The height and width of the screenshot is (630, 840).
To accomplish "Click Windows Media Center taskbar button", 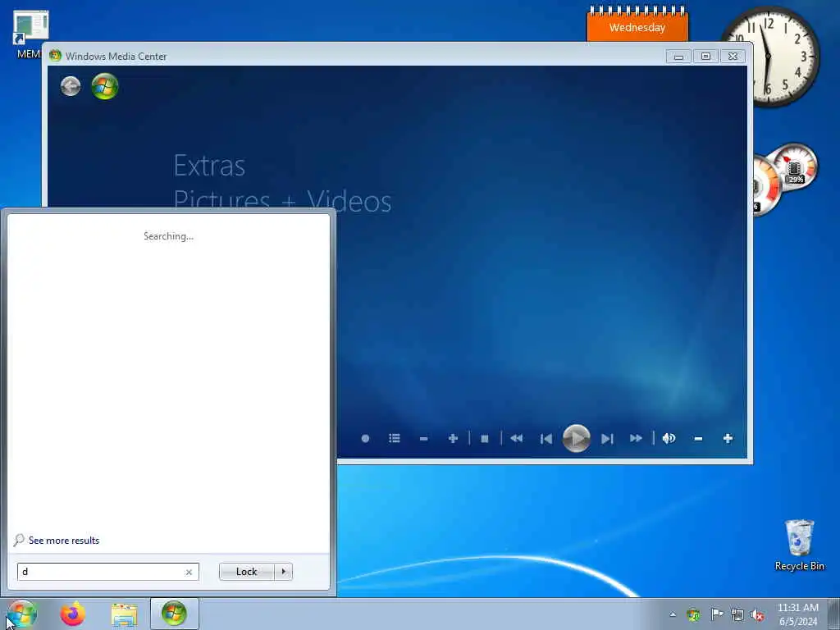I will pyautogui.click(x=175, y=614).
